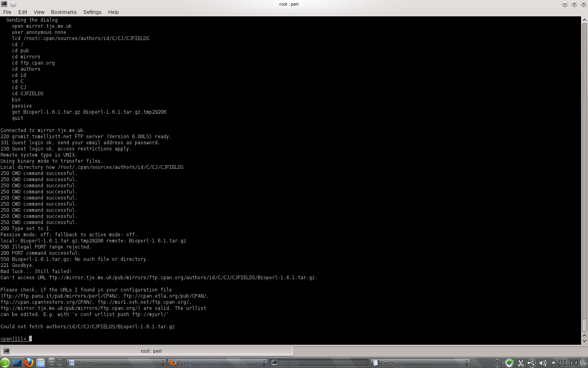588x368 pixels.
Task: Expand the Firefox grouped taskbar entry
Action: coord(264,363)
